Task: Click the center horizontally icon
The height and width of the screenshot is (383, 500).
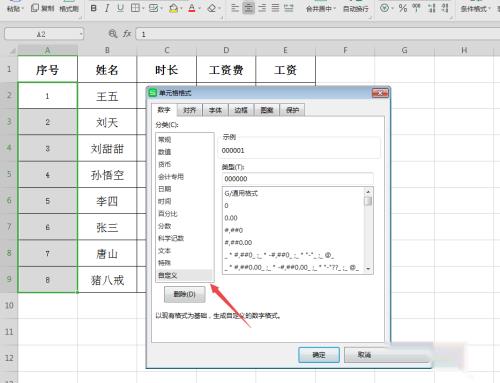Action: coord(248,8)
